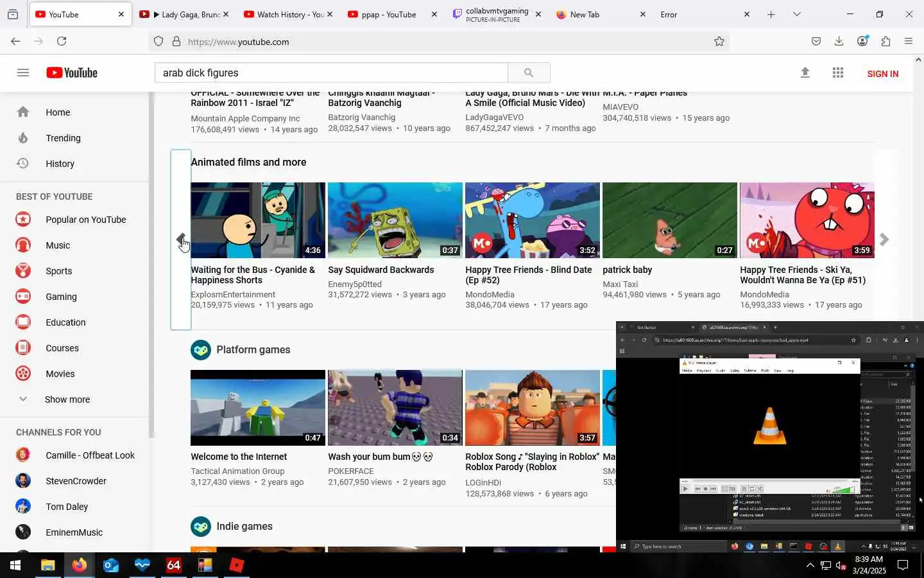
Task: Open the list all tabs dropdown
Action: [x=797, y=14]
